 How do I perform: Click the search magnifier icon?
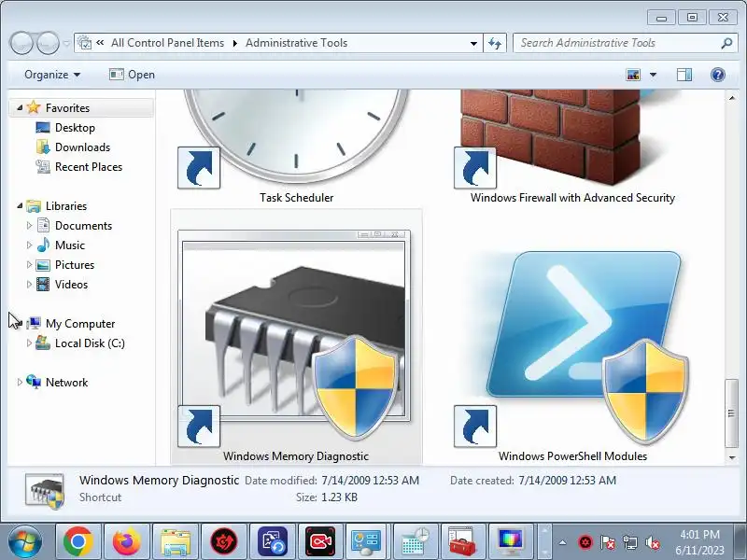[x=726, y=43]
